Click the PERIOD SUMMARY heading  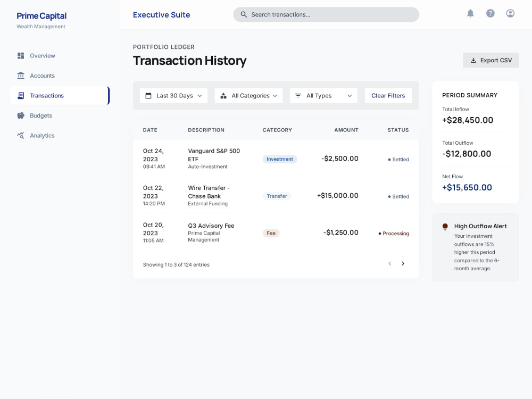[470, 95]
